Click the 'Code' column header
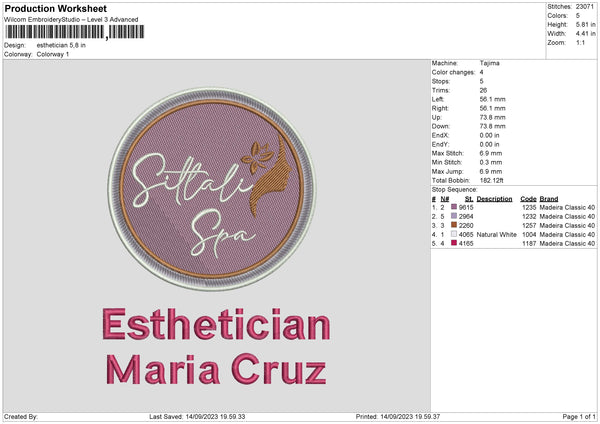Image resolution: width=600 pixels, height=424 pixels. point(528,199)
